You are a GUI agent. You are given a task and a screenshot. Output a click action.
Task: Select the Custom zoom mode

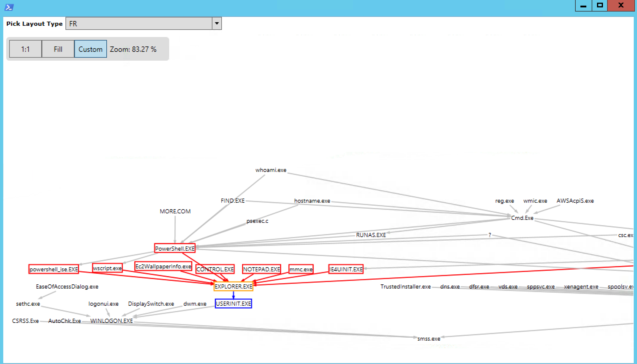(x=90, y=49)
